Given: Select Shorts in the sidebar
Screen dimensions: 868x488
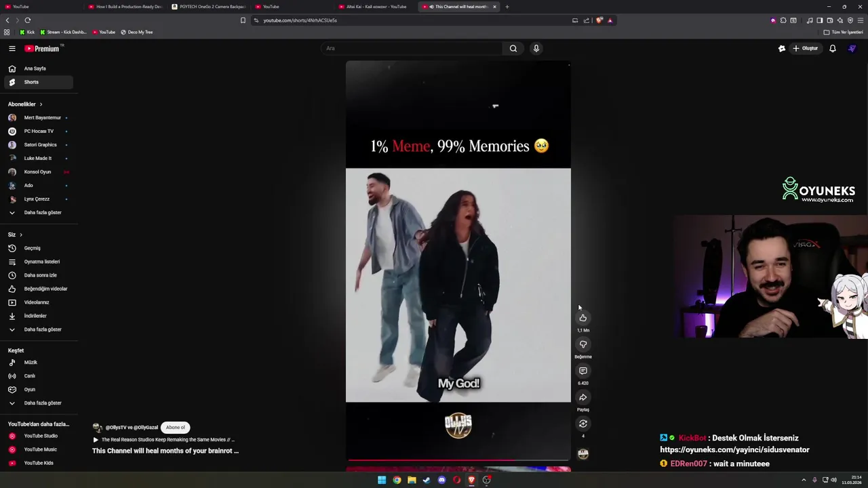Looking at the screenshot, I should pyautogui.click(x=38, y=82).
